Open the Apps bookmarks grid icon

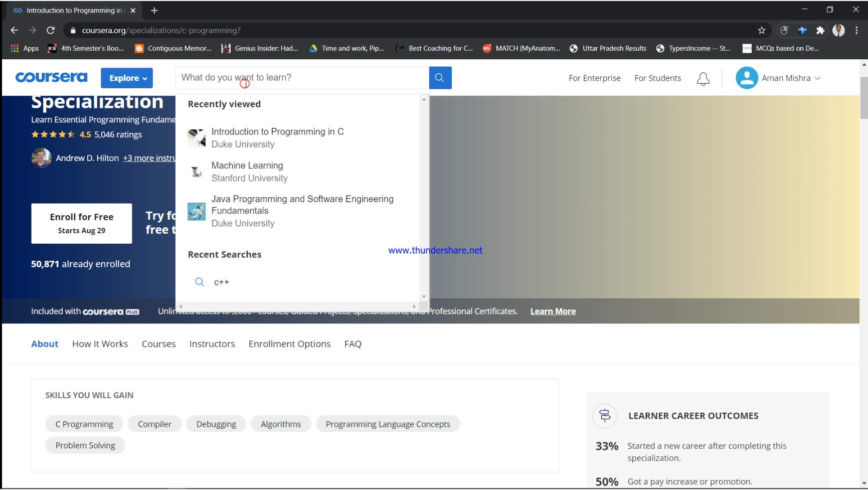coord(15,48)
